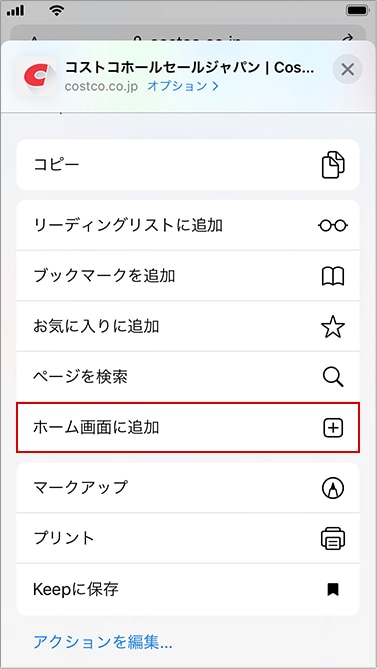The height and width of the screenshot is (669, 377).
Task: Click the アクションを編集 link
Action: click(103, 641)
